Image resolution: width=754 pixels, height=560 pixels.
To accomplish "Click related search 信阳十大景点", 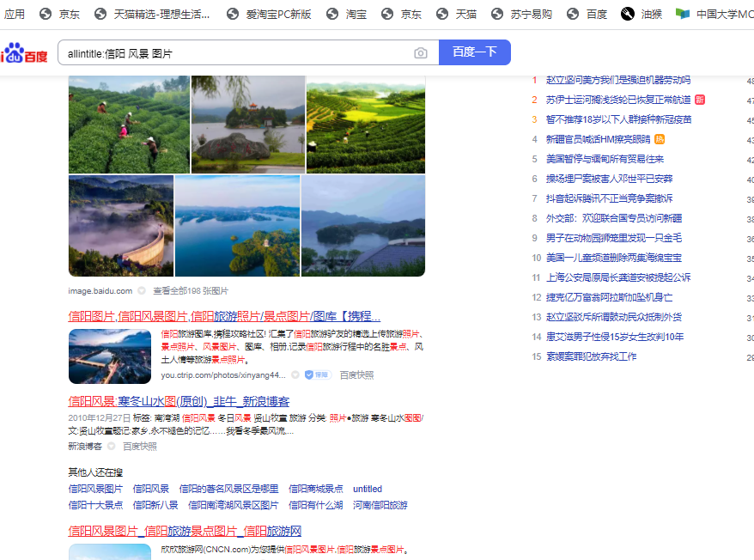I will (95, 505).
